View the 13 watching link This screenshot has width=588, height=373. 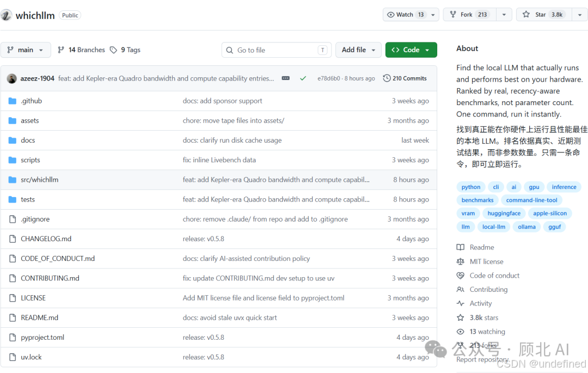click(487, 332)
